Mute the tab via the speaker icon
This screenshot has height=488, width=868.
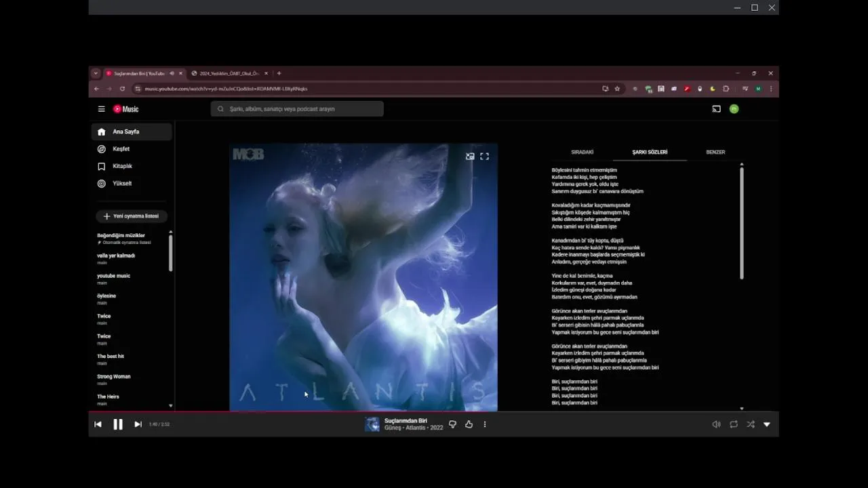tap(172, 73)
